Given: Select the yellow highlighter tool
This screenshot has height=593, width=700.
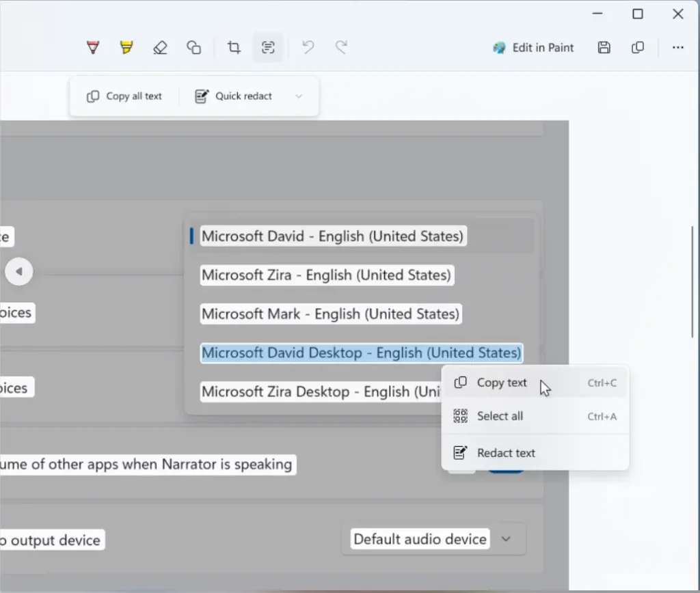Looking at the screenshot, I should point(126,47).
